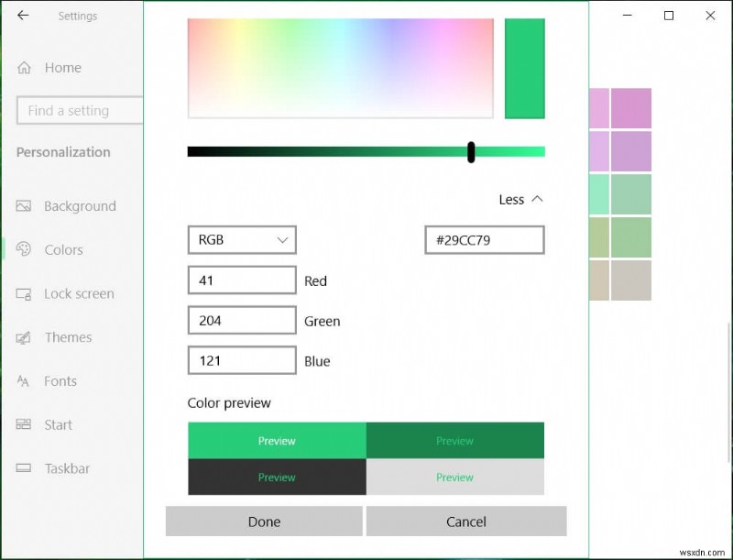Pick a color in the spectrum area
The image size is (733, 560).
click(340, 68)
